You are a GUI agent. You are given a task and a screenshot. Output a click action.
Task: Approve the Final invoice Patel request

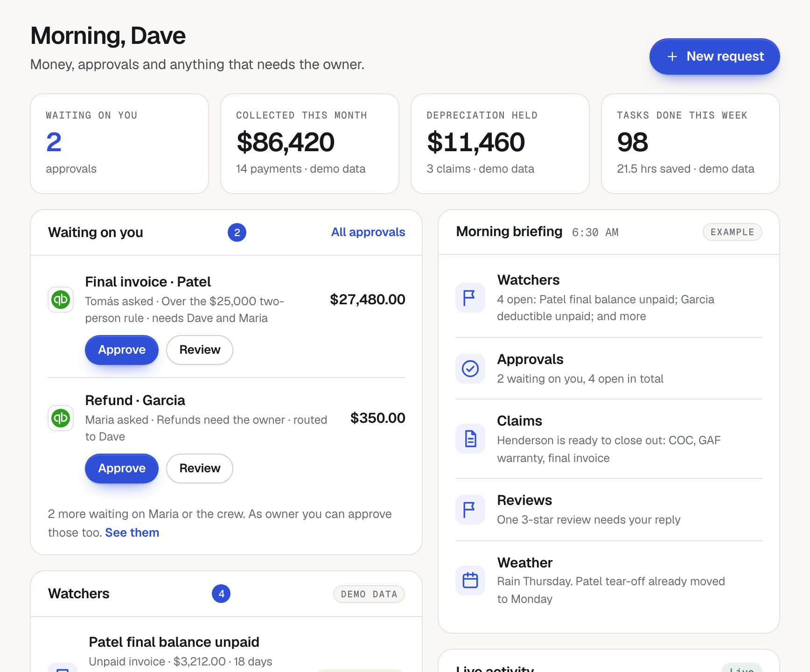(122, 350)
